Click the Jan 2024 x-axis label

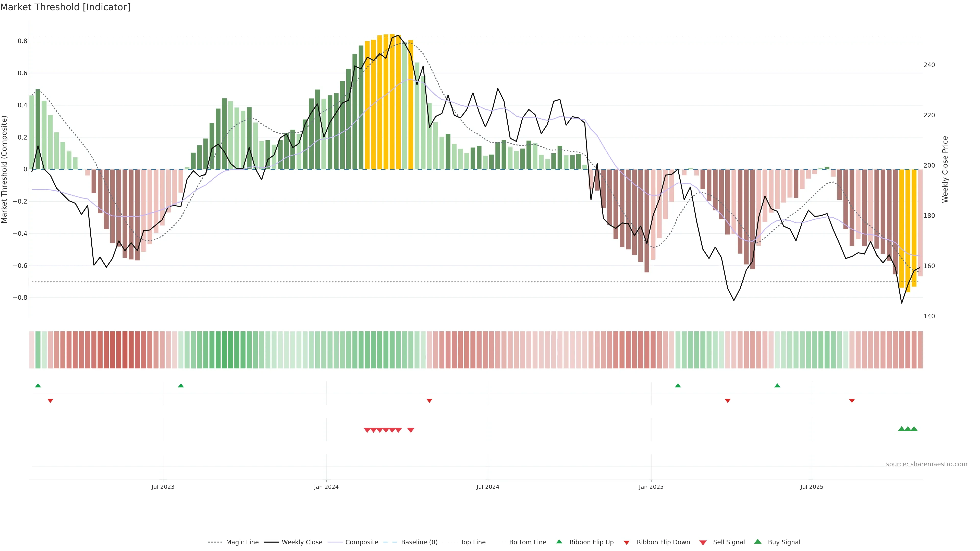(x=326, y=487)
